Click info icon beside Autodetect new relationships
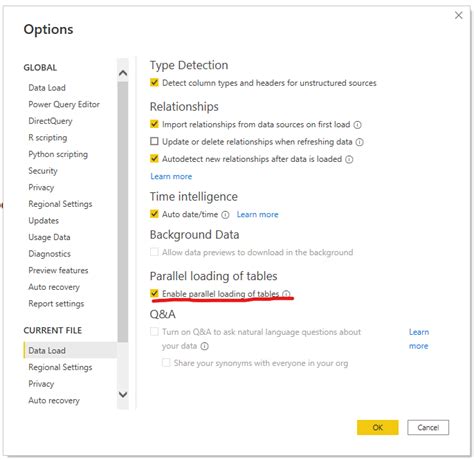This screenshot has height=460, width=474. (349, 160)
